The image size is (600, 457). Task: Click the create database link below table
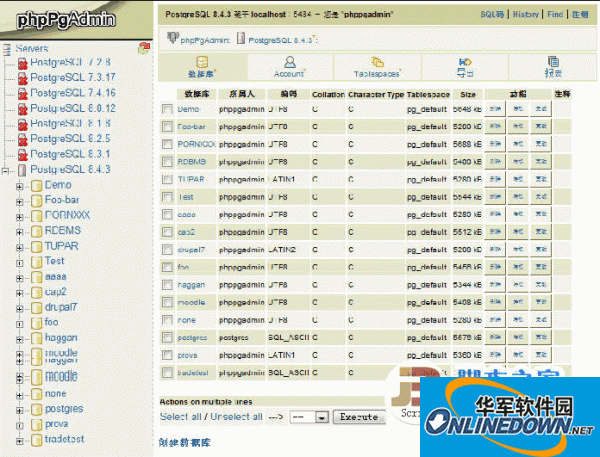click(x=185, y=443)
